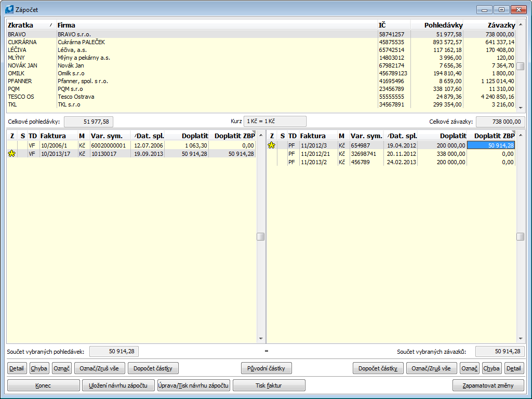Click the Kurz field 1 Kč = 1 Kč
532x399 pixels.
click(275, 121)
